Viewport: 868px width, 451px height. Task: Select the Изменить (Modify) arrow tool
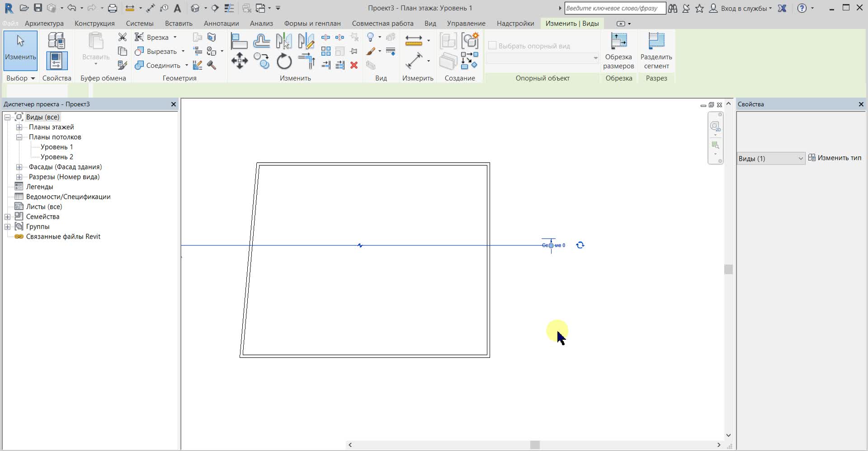20,50
